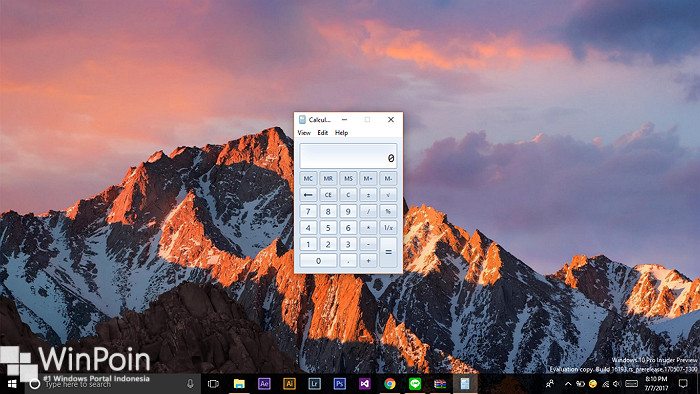700x394 pixels.
Task: Open the network icon in system tray
Action: coord(605,384)
